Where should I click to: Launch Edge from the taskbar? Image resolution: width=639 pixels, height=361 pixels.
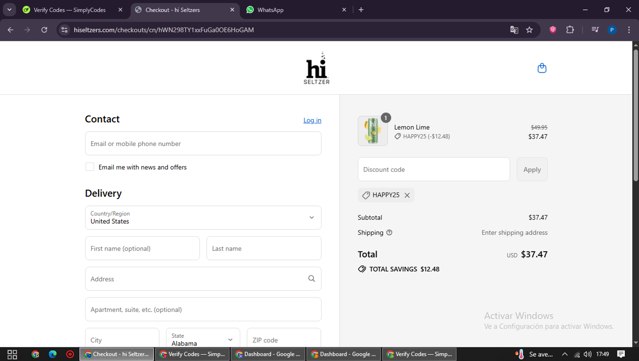(53, 354)
